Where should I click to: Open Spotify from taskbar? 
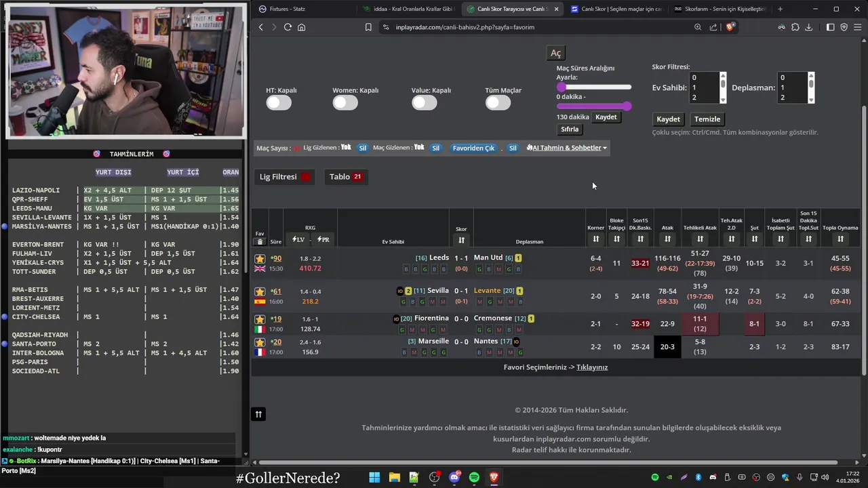point(474,477)
